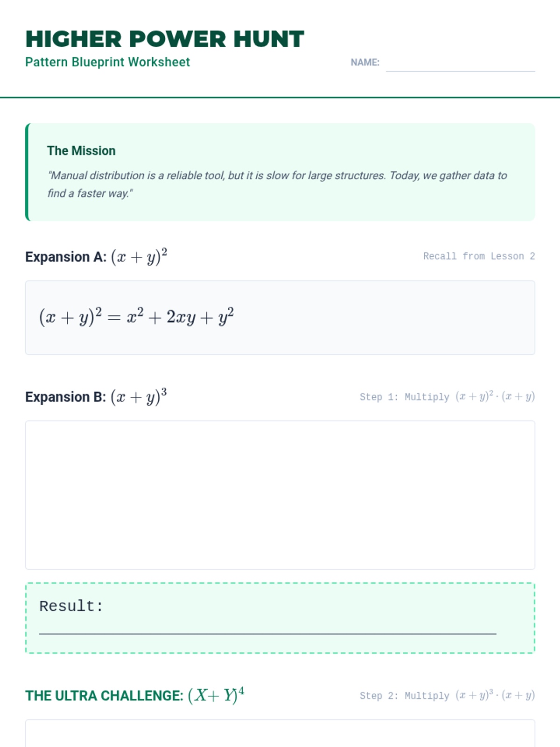Click the Ultra Challenge work box
This screenshot has height=747, width=560.
(x=280, y=734)
